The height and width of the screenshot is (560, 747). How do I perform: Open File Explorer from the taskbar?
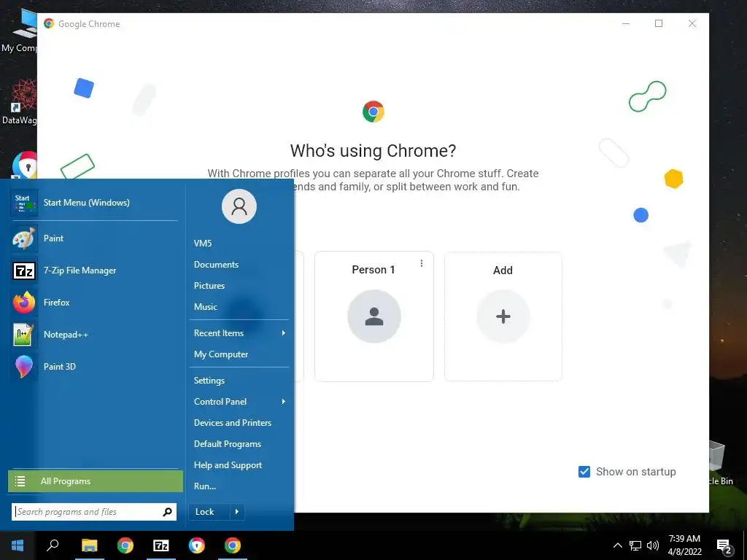pos(89,545)
